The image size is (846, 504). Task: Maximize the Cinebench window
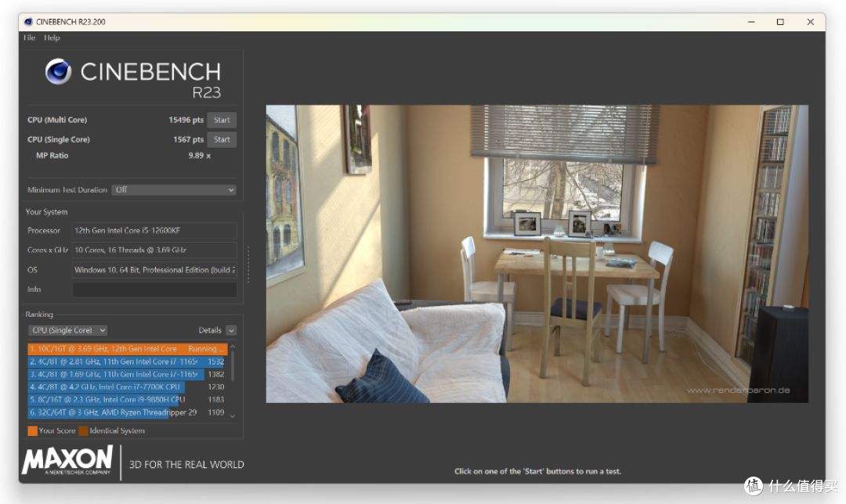coord(780,22)
